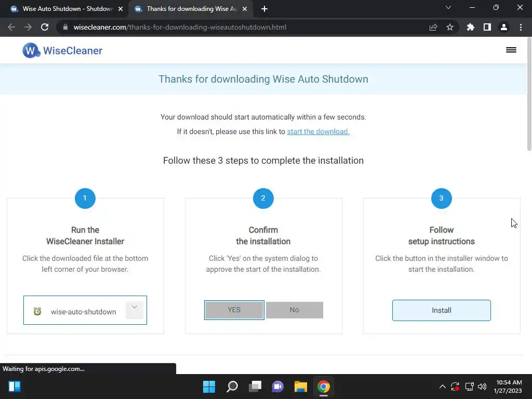Click the Chrome taskbar icon
The width and height of the screenshot is (532, 399).
click(324, 387)
